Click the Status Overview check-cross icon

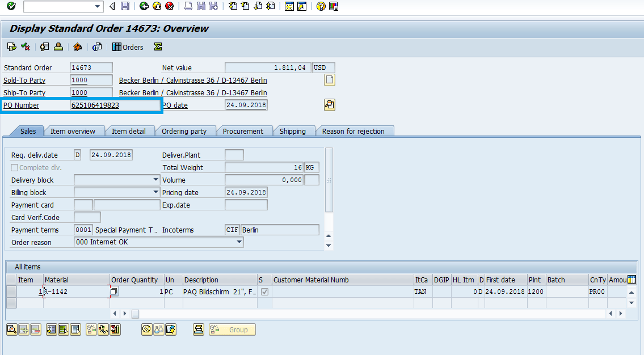(25, 47)
